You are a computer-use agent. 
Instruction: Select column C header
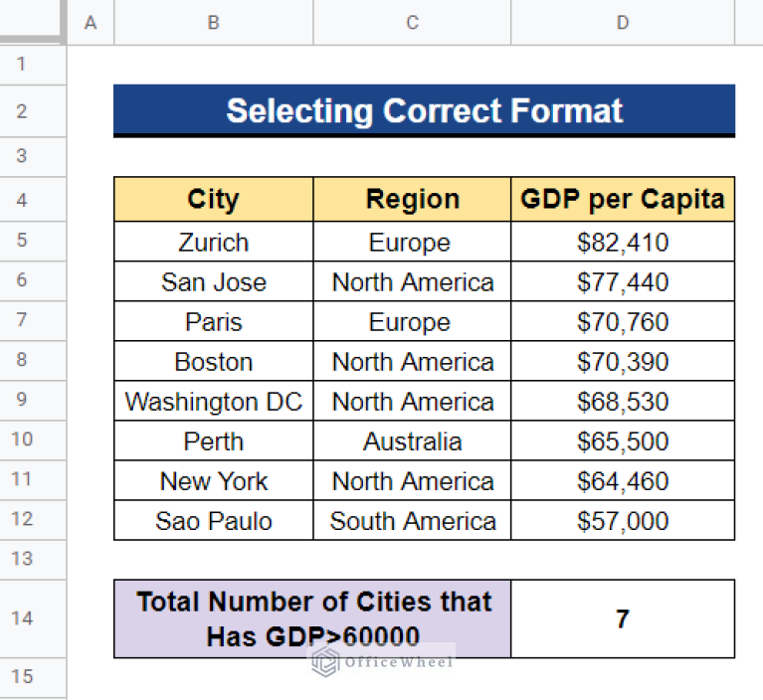[x=412, y=23]
